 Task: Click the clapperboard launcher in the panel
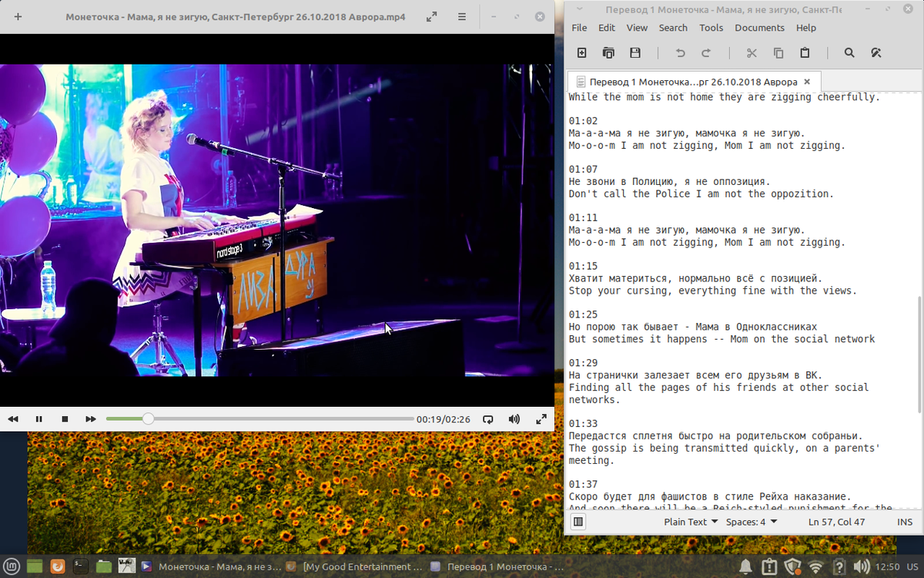click(126, 566)
